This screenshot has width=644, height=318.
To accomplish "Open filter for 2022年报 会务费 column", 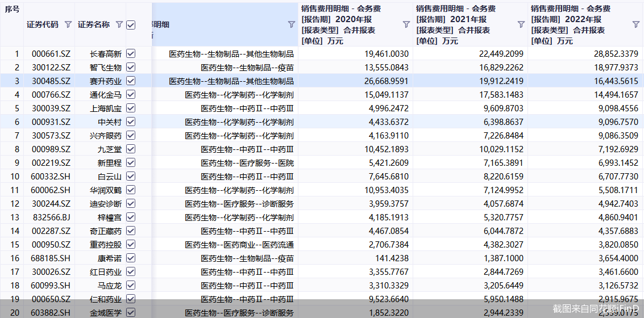I will coord(636,24).
